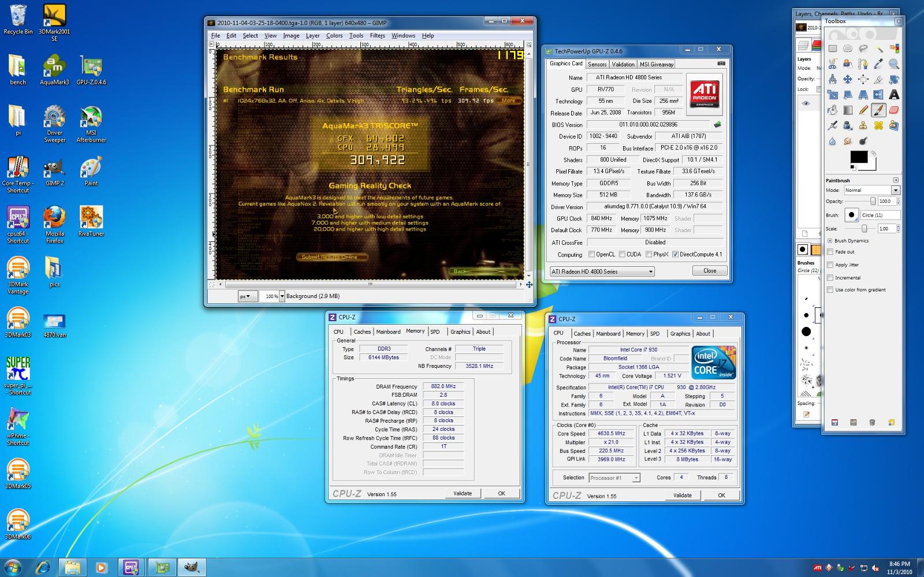
Task: Select the Ink tool
Action: (x=848, y=125)
